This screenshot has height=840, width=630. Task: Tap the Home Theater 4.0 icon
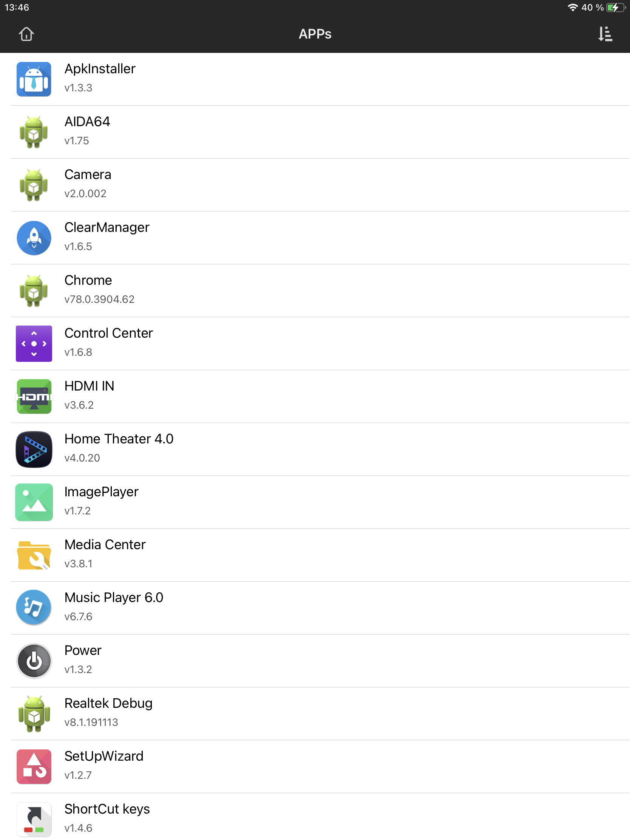click(x=34, y=449)
